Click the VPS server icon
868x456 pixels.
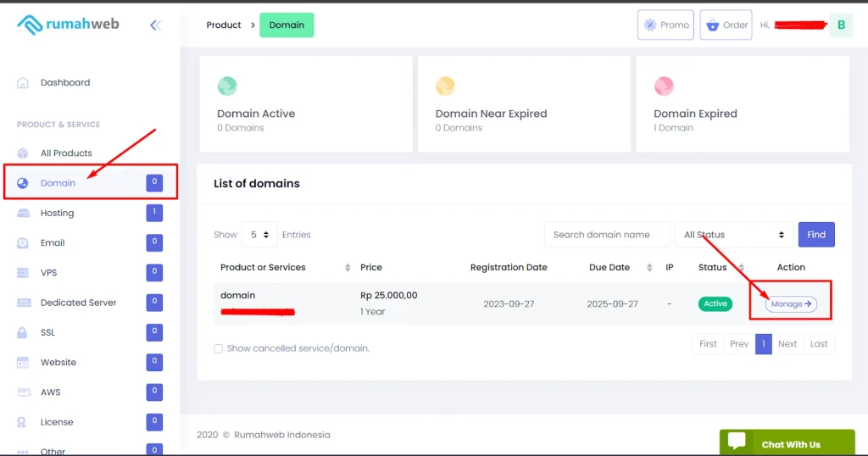coord(23,273)
